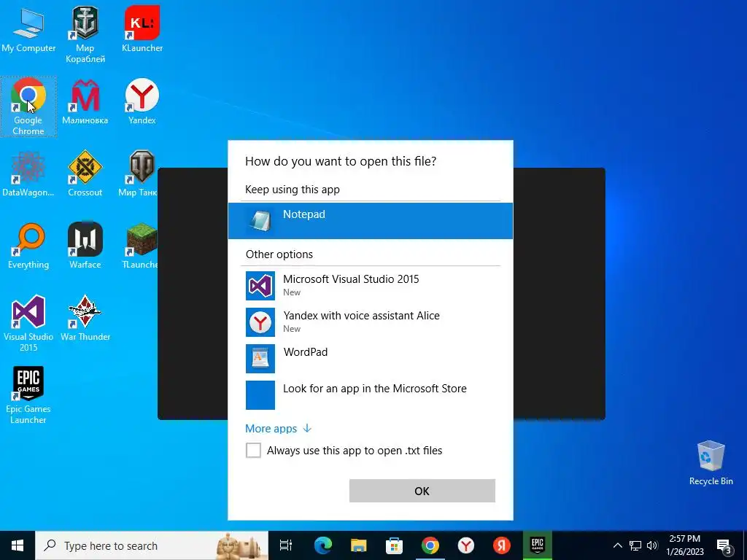Open the notification center
The width and height of the screenshot is (747, 560).
(724, 545)
